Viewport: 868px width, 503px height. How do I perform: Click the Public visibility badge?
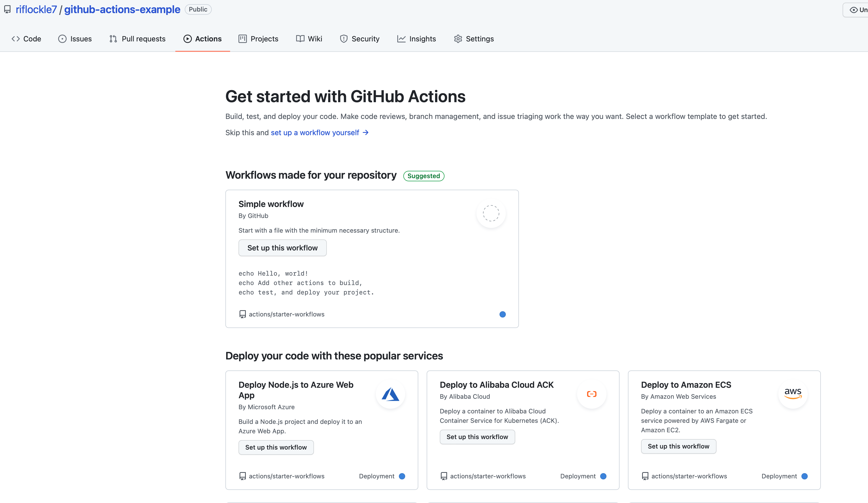click(198, 9)
